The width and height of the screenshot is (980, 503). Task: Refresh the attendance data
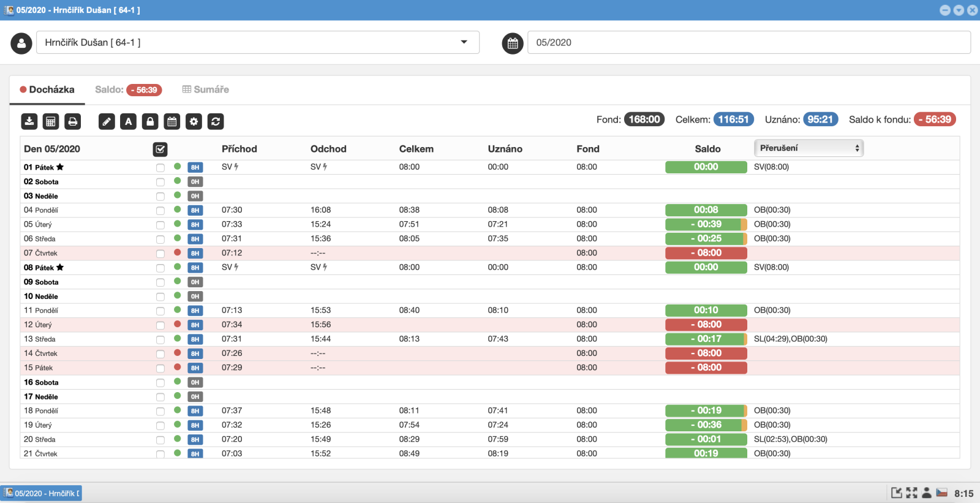pos(216,121)
